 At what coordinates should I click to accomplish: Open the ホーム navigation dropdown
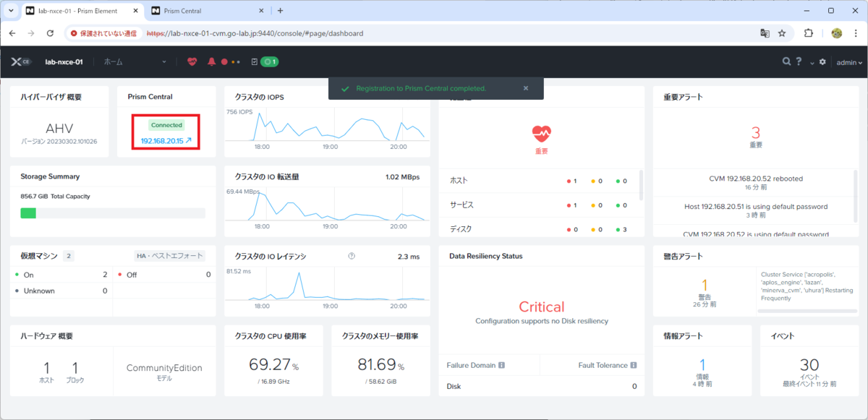(x=135, y=62)
